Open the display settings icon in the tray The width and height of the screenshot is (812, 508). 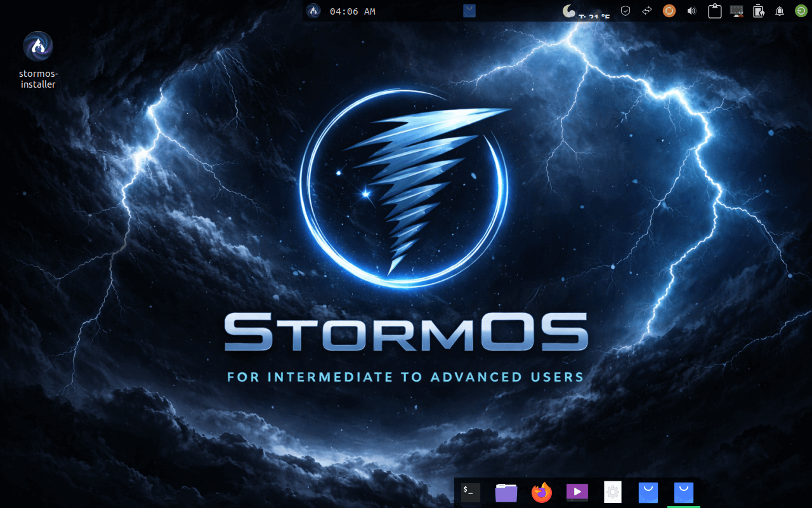tap(736, 11)
